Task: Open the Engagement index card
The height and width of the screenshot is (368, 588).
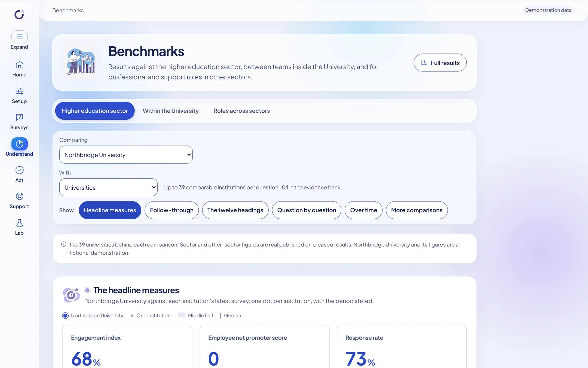Action: point(127,346)
